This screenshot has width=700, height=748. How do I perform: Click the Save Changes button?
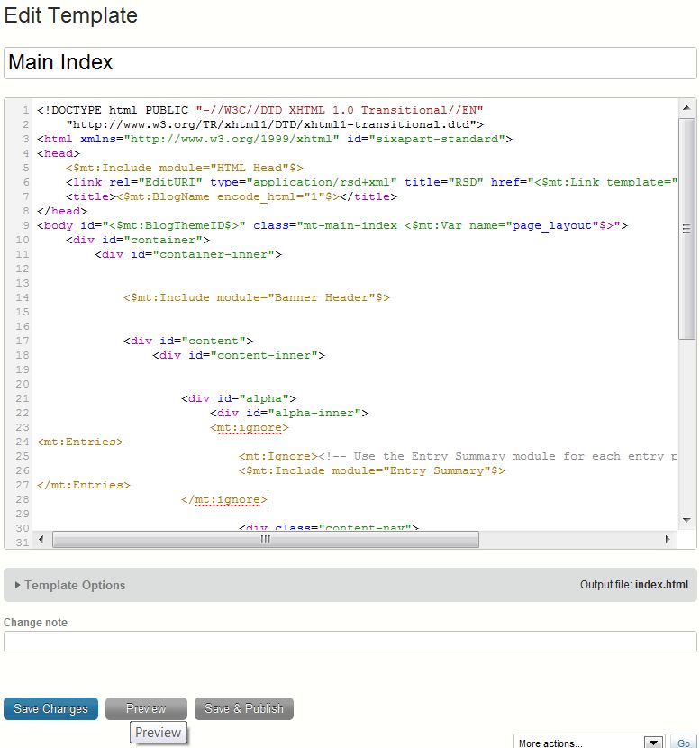pos(50,708)
